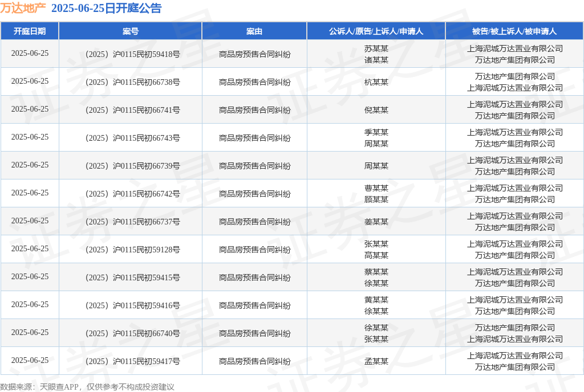Click the date in the 66742号 row
The width and height of the screenshot is (584, 392).
(30, 193)
